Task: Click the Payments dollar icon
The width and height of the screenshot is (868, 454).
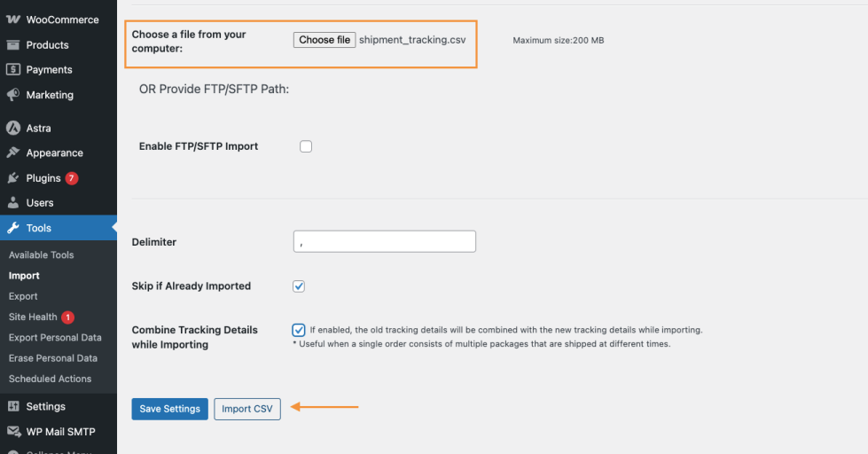Action: point(13,70)
